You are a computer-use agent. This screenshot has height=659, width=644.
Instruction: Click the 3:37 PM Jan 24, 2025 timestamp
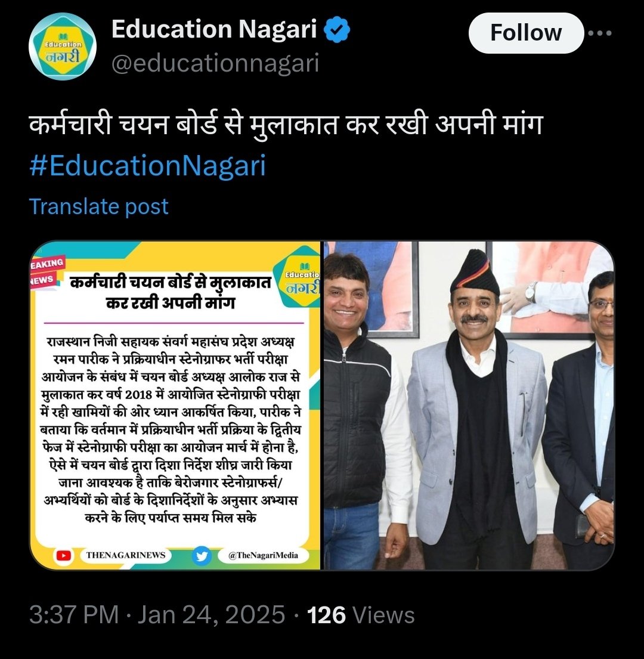157,614
